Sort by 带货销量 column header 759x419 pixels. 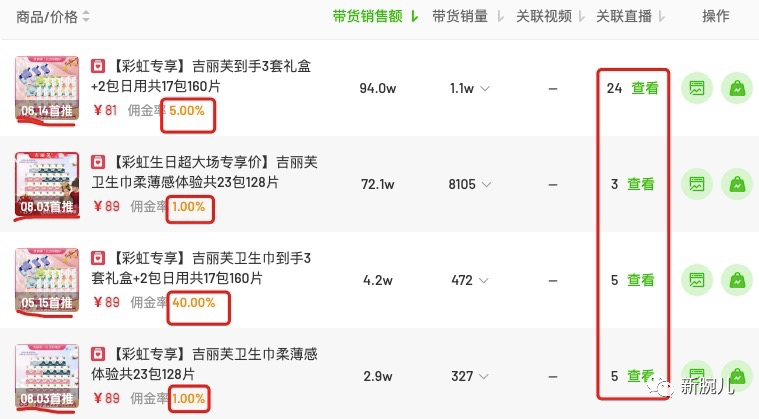pyautogui.click(x=468, y=16)
